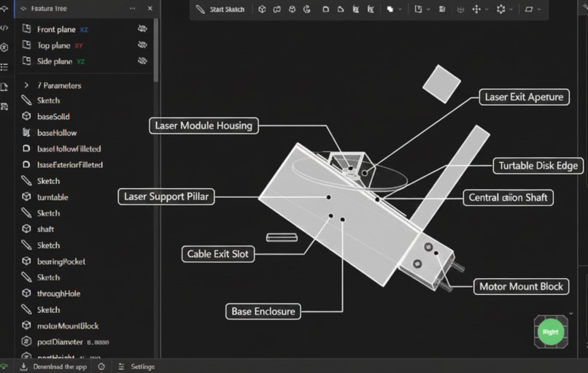The image size is (588, 373).
Task: Click the Circular Pattern tool icon
Action: pyautogui.click(x=500, y=9)
